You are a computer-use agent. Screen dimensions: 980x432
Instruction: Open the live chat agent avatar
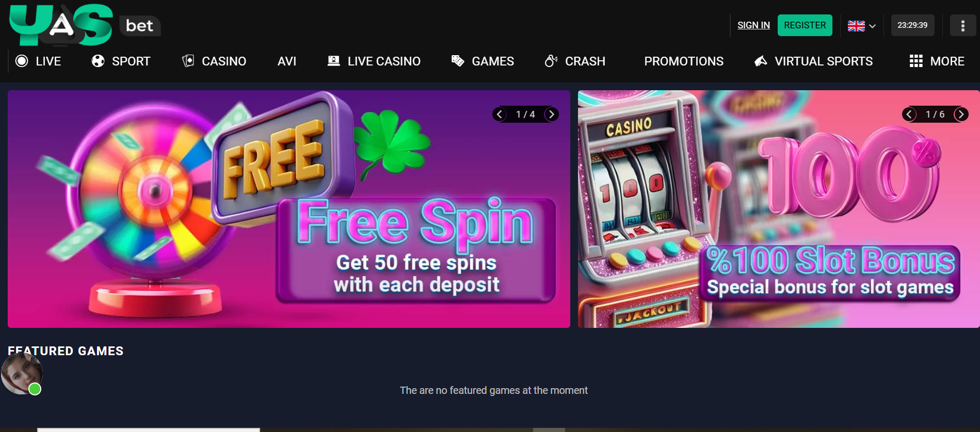(x=22, y=374)
